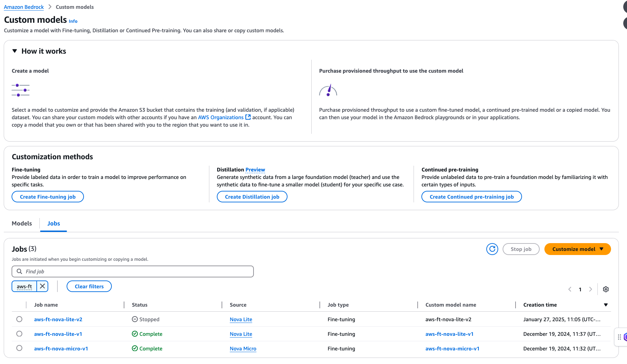Image resolution: width=627 pixels, height=364 pixels.
Task: Open the Customize model dropdown
Action: 577,249
